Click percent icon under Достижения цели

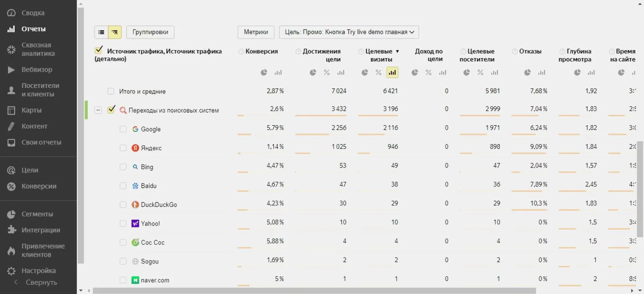pos(327,72)
